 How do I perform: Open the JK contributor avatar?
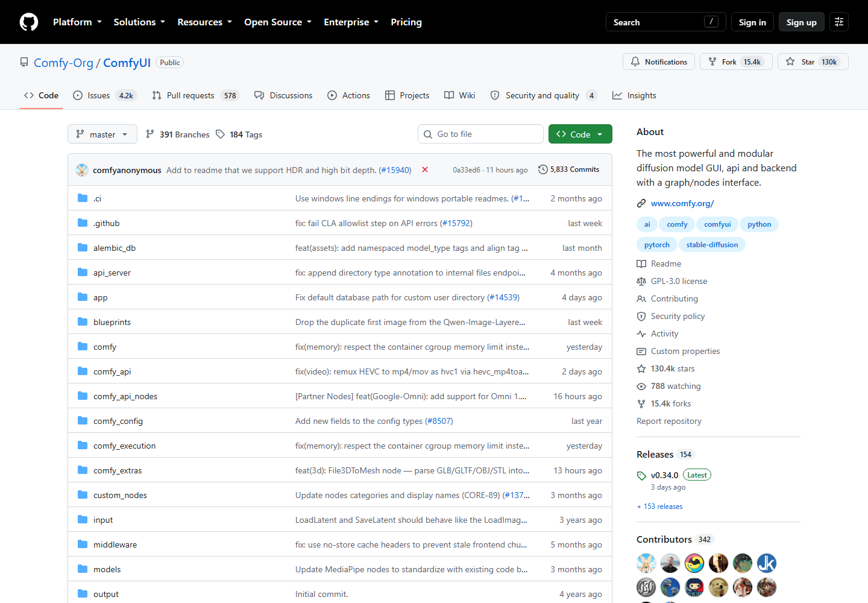pyautogui.click(x=767, y=563)
